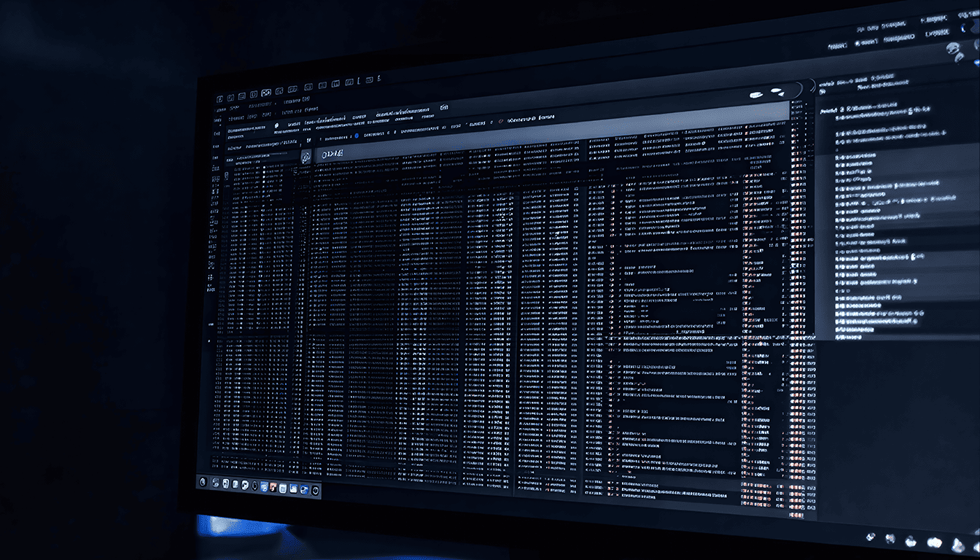Click the red circular icon in the filter row
980x560 pixels.
[500, 120]
